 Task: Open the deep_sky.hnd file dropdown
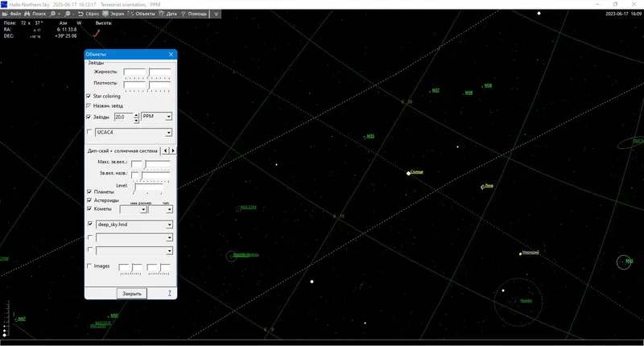pyautogui.click(x=134, y=224)
